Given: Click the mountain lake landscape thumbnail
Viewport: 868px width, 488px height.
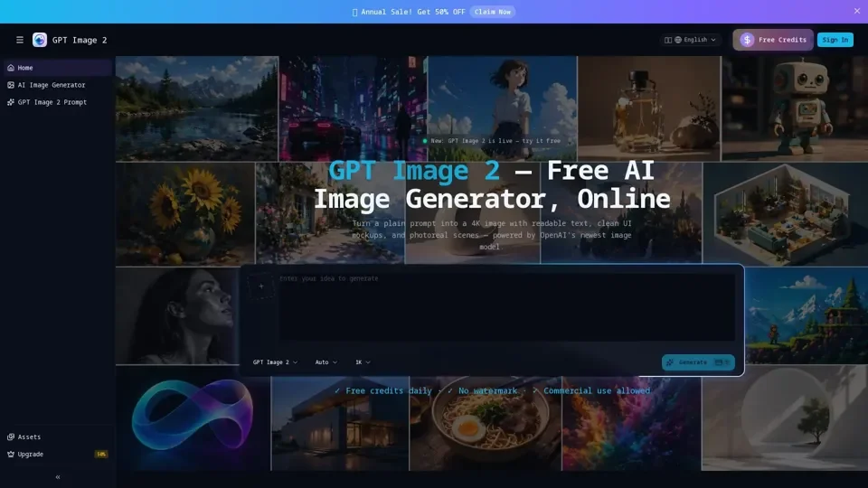Looking at the screenshot, I should 196,108.
